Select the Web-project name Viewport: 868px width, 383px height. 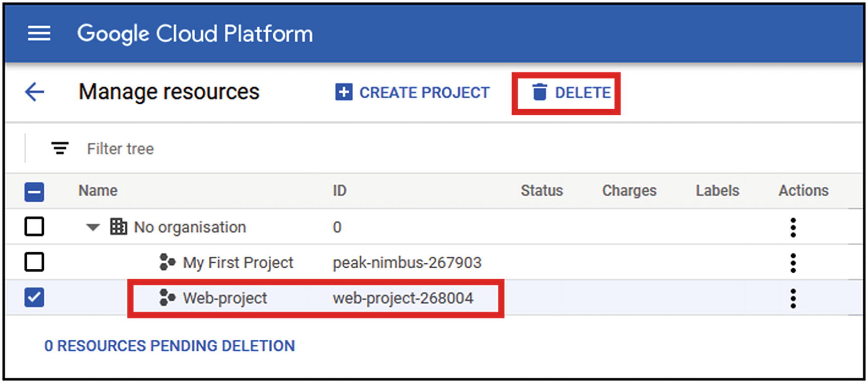point(225,298)
